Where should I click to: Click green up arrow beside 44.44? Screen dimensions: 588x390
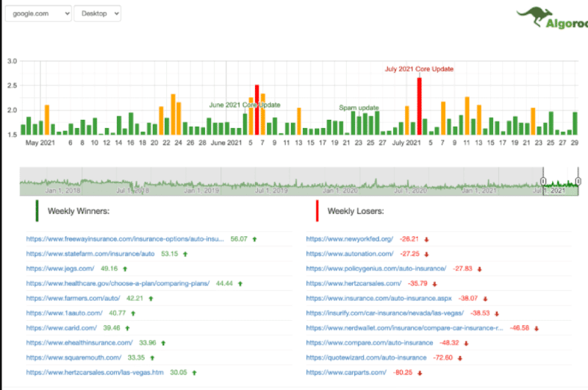point(240,284)
